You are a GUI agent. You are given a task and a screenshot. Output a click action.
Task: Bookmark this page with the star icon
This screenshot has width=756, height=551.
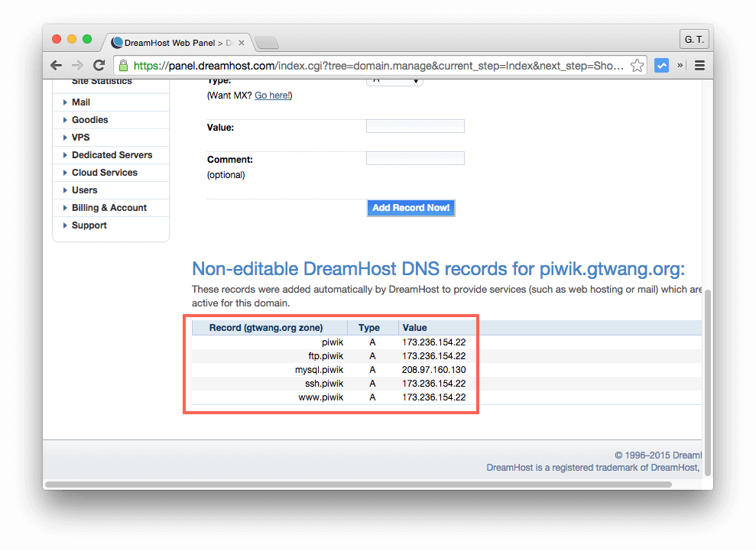637,66
